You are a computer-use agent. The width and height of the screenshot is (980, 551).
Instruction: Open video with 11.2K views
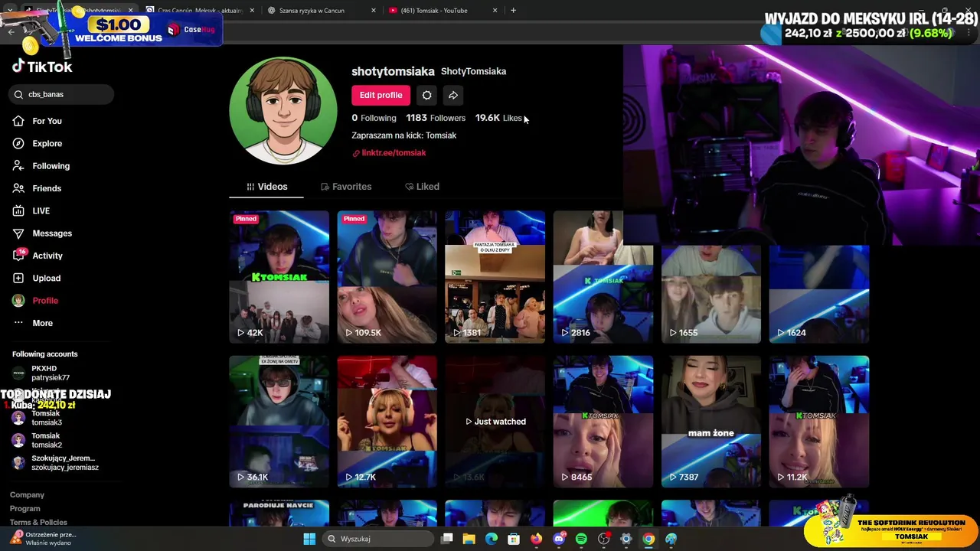click(x=819, y=422)
